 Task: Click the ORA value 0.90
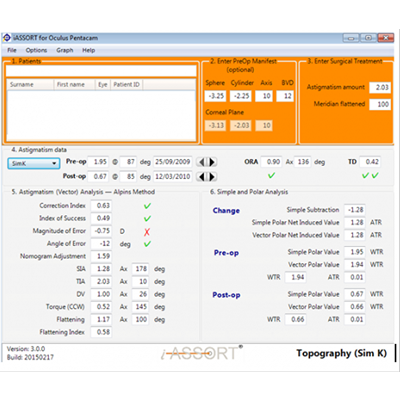[271, 162]
